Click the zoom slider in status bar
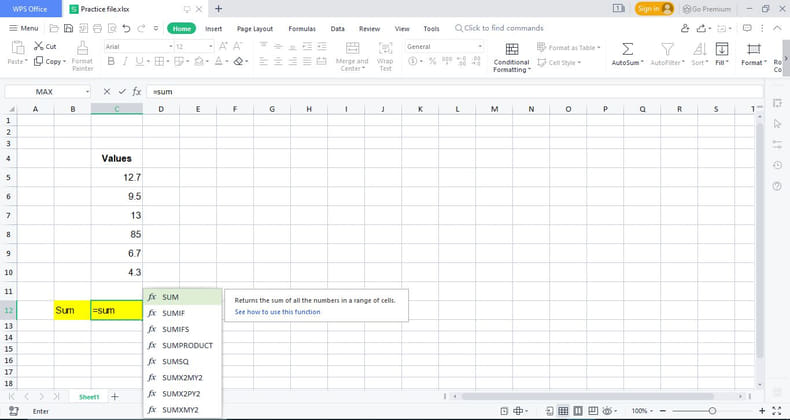 click(x=711, y=410)
